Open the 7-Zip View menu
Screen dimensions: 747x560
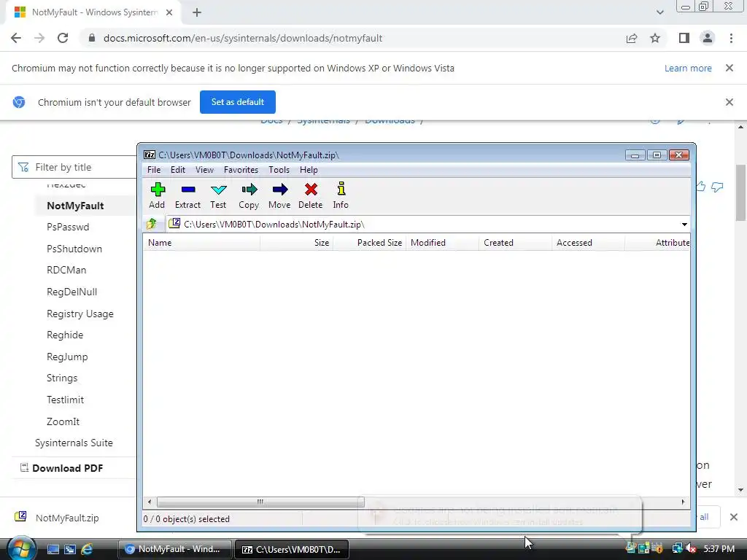pyautogui.click(x=204, y=170)
